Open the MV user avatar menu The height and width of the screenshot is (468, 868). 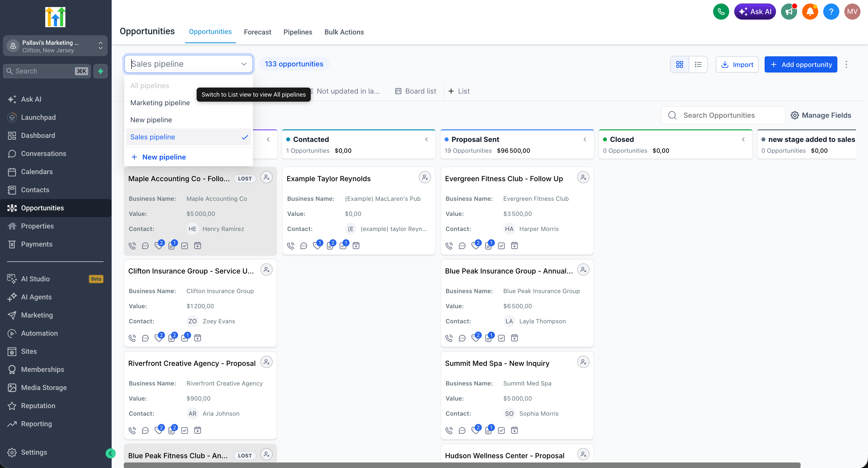[x=852, y=12]
